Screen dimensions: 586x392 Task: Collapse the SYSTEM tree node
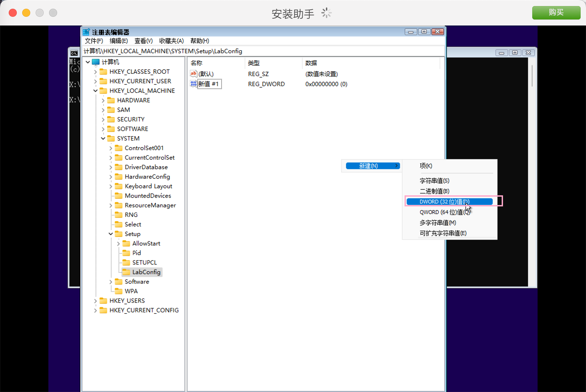click(103, 139)
